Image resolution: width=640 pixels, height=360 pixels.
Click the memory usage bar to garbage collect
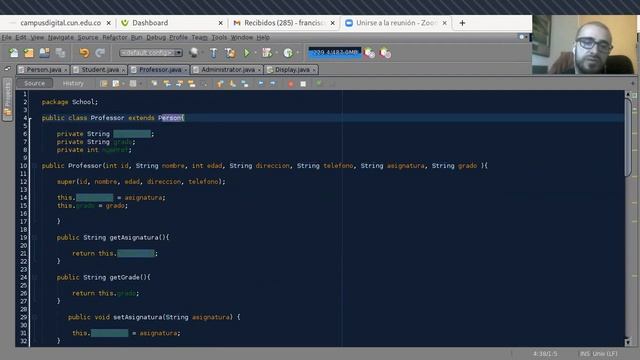[x=335, y=52]
